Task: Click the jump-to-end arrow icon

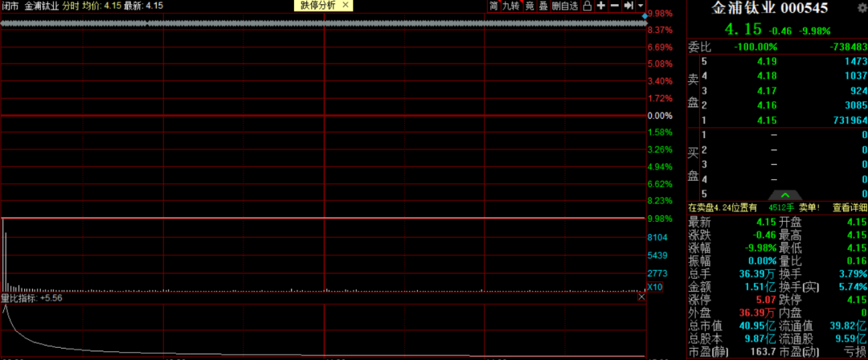Action: click(x=628, y=6)
